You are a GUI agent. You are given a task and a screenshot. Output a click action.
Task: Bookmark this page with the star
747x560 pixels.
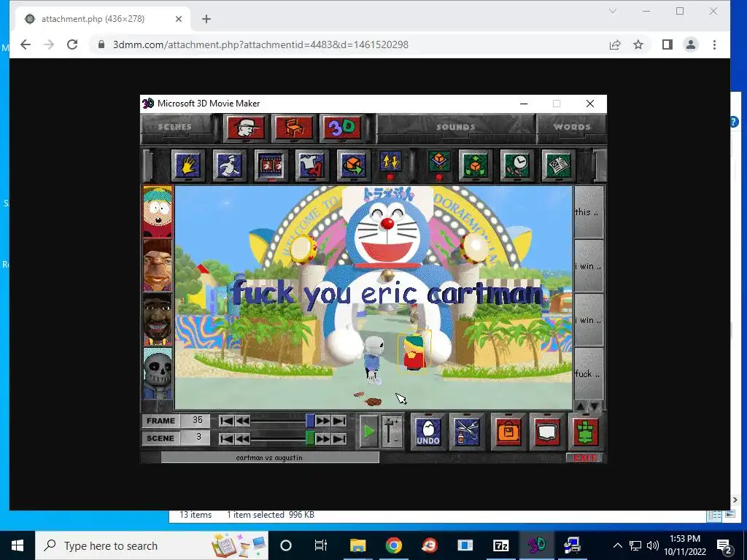pyautogui.click(x=638, y=44)
